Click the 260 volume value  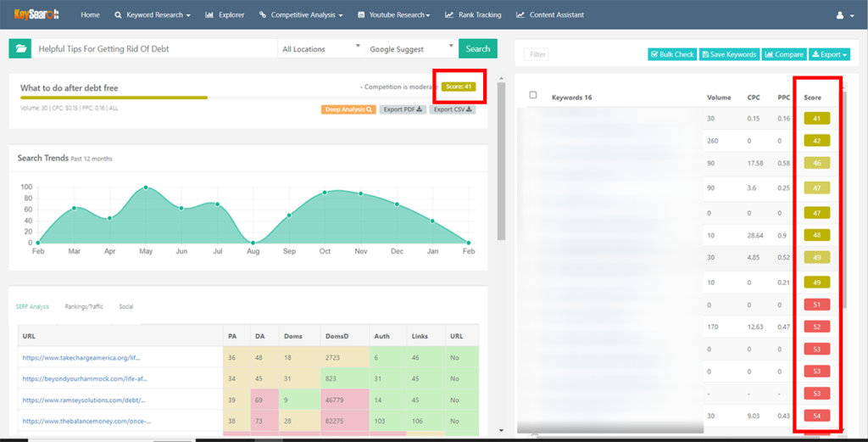(x=712, y=141)
